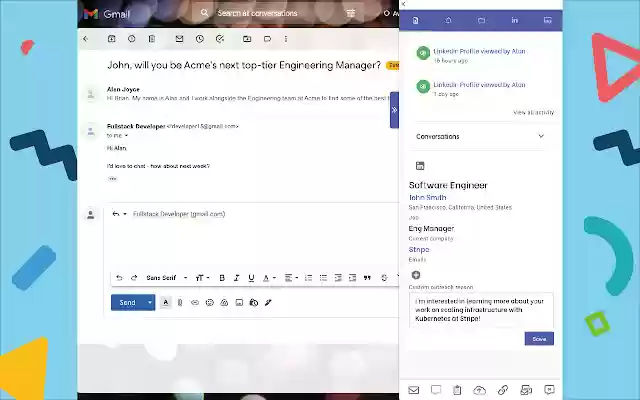Toggle italic formatting
This screenshot has height=400, width=640.
pos(236,278)
